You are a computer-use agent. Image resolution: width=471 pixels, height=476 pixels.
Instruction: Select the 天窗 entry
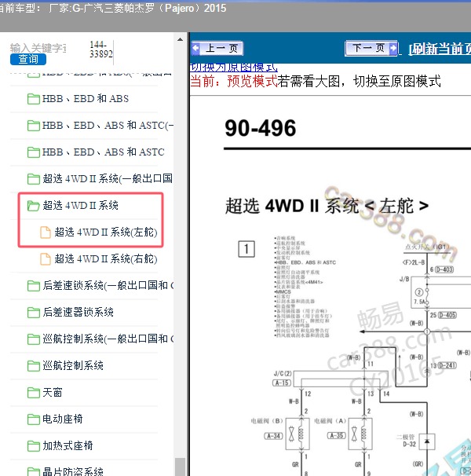pyautogui.click(x=52, y=392)
